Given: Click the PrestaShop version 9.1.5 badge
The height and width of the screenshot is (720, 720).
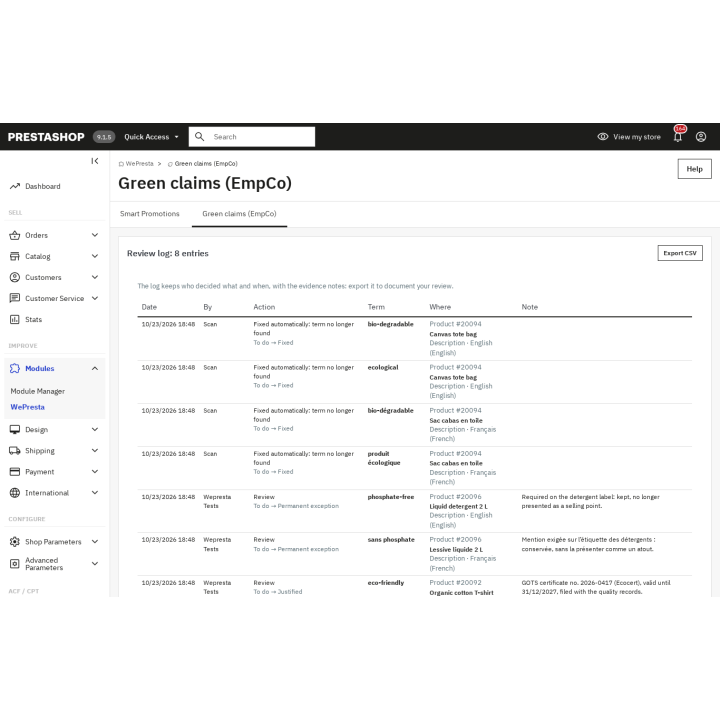Looking at the screenshot, I should point(104,137).
